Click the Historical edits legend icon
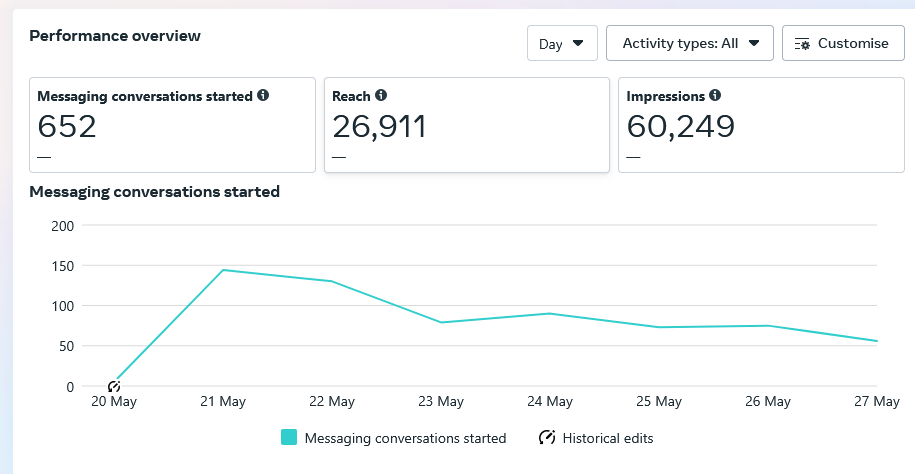Image resolution: width=915 pixels, height=474 pixels. pyautogui.click(x=547, y=438)
